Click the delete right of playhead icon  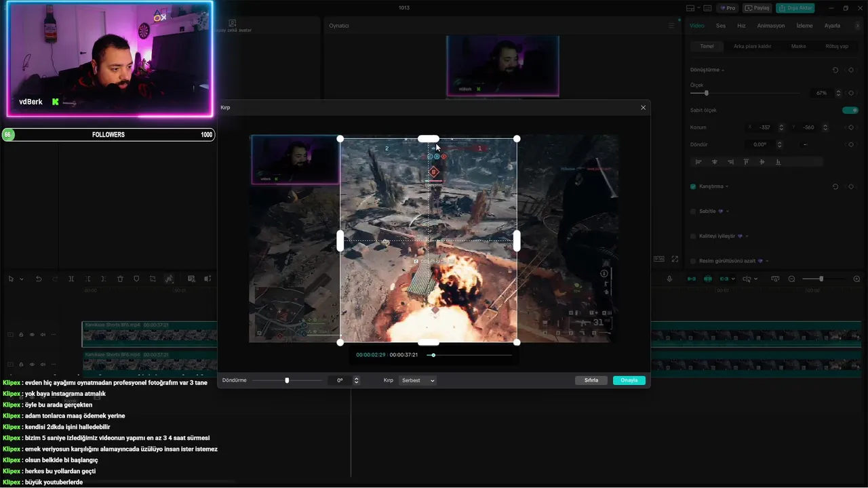pyautogui.click(x=104, y=279)
